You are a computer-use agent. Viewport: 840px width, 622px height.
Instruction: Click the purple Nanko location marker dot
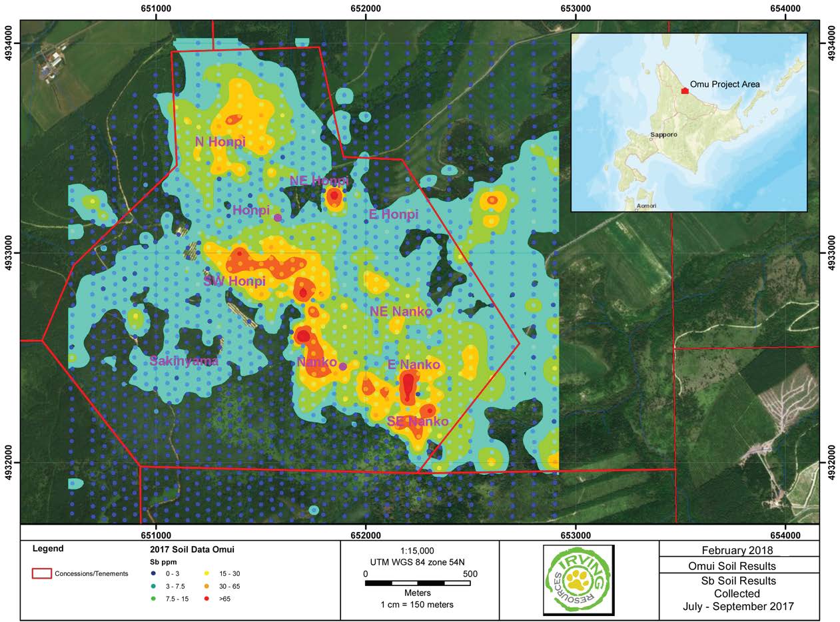[343, 366]
